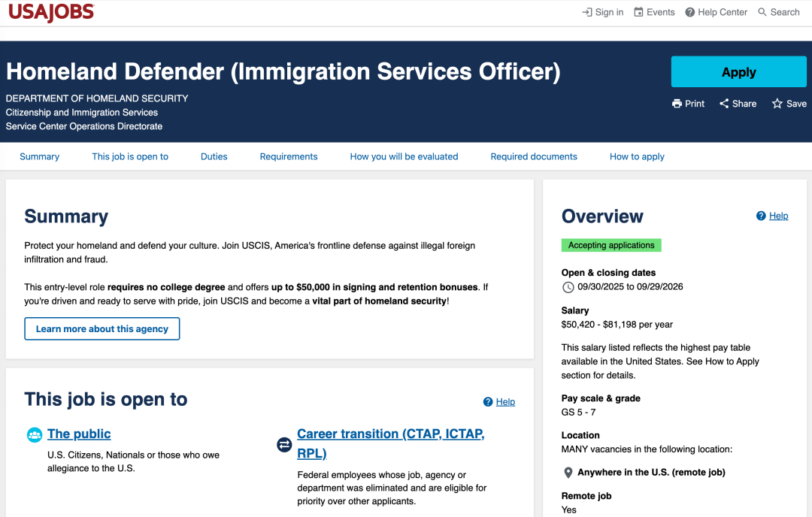Open the Events link text
The image size is (812, 517).
click(660, 12)
